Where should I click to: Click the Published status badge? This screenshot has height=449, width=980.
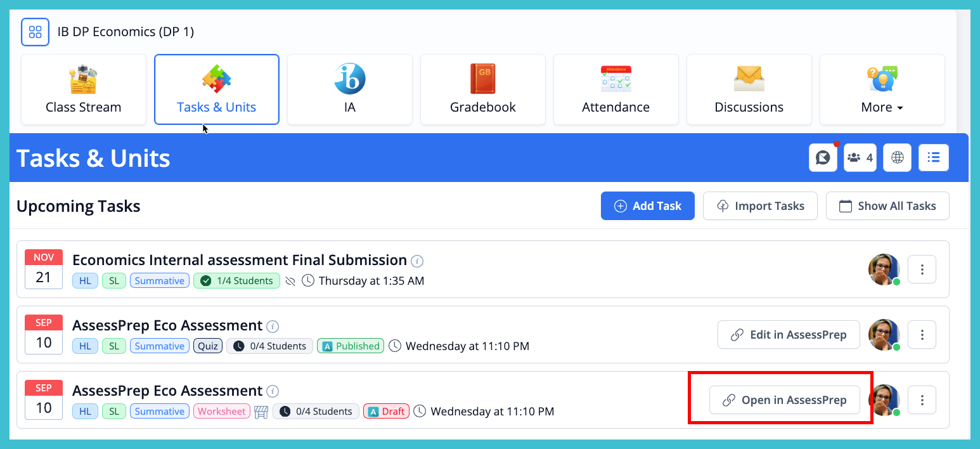(x=350, y=346)
